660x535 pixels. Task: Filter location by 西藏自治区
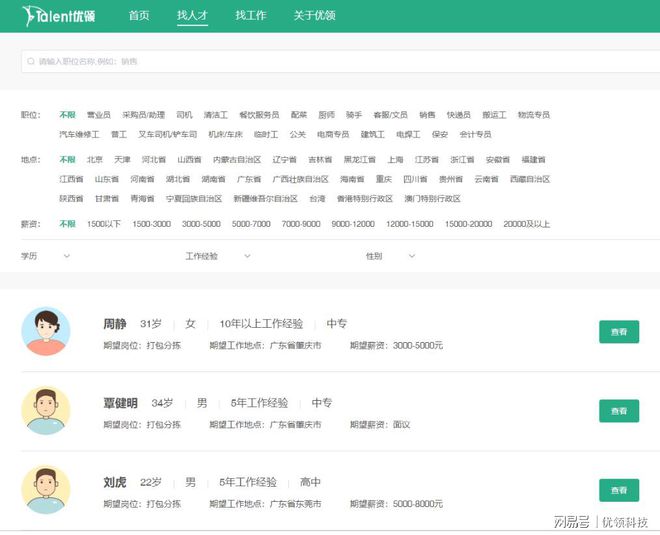530,179
